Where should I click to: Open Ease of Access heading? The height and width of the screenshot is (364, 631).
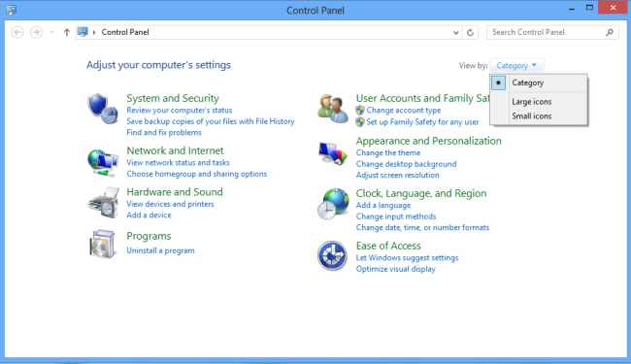(x=388, y=246)
